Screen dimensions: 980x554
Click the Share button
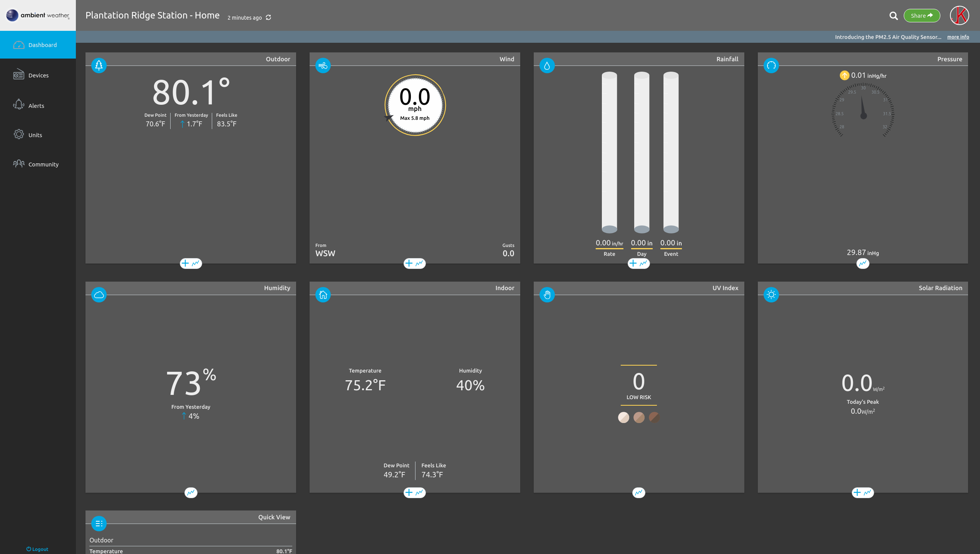922,15
